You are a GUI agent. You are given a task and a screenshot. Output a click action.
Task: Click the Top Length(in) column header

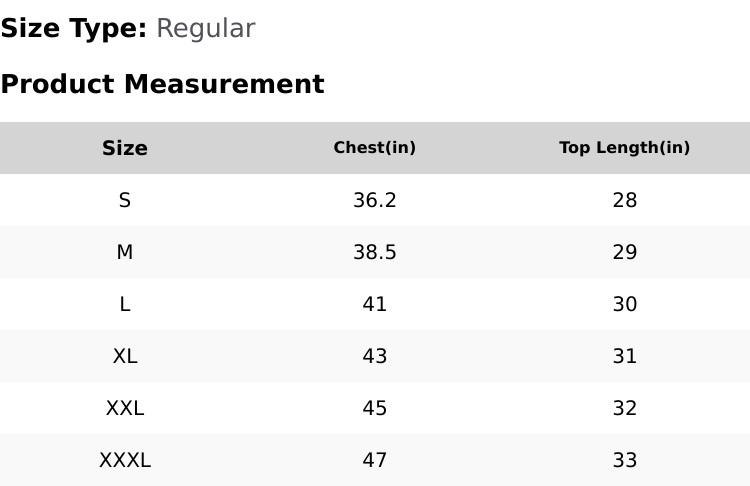click(625, 148)
